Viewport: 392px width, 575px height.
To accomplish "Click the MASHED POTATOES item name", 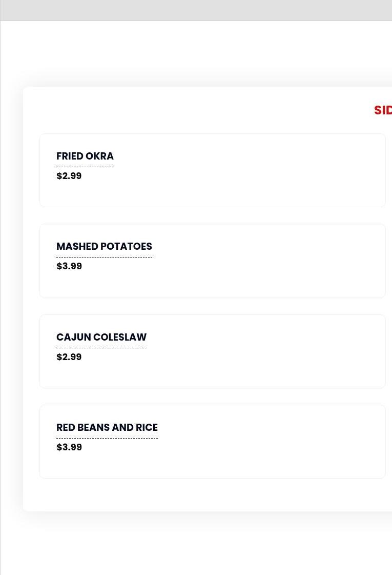I will (104, 246).
